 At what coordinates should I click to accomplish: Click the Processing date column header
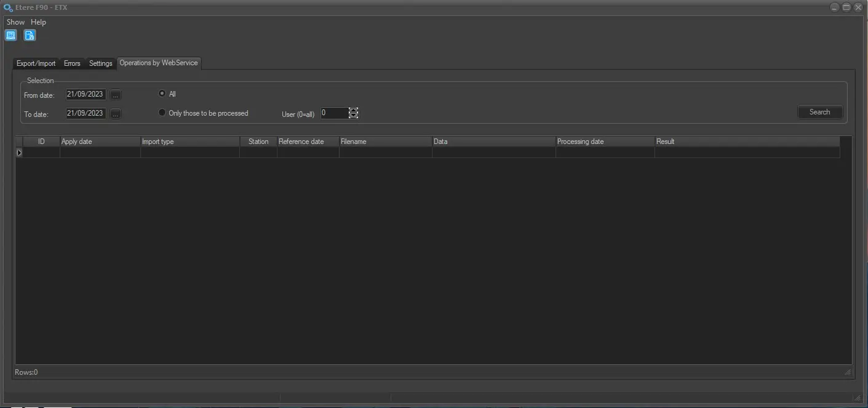tap(604, 142)
